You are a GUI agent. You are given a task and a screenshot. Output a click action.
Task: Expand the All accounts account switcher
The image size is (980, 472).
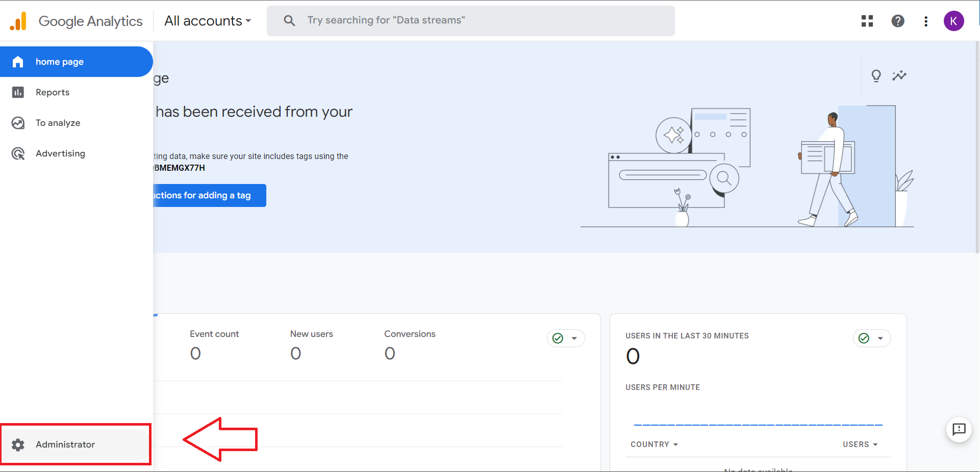207,21
